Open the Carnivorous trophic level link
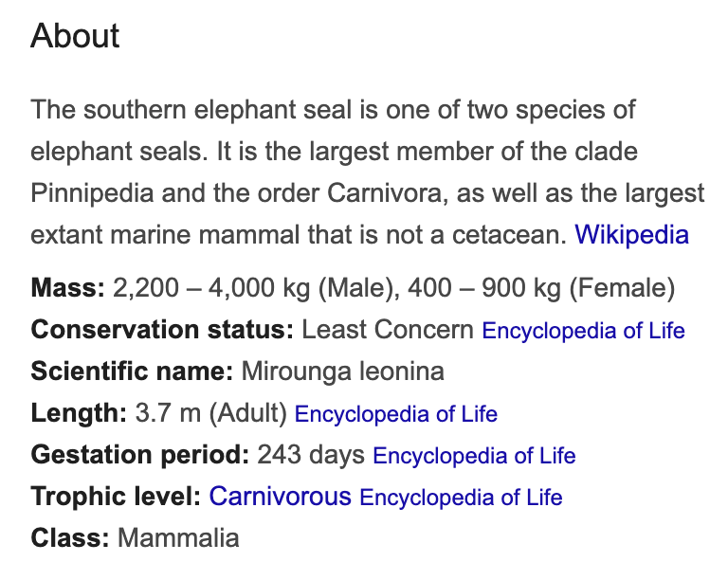The height and width of the screenshot is (580, 728). tap(280, 497)
